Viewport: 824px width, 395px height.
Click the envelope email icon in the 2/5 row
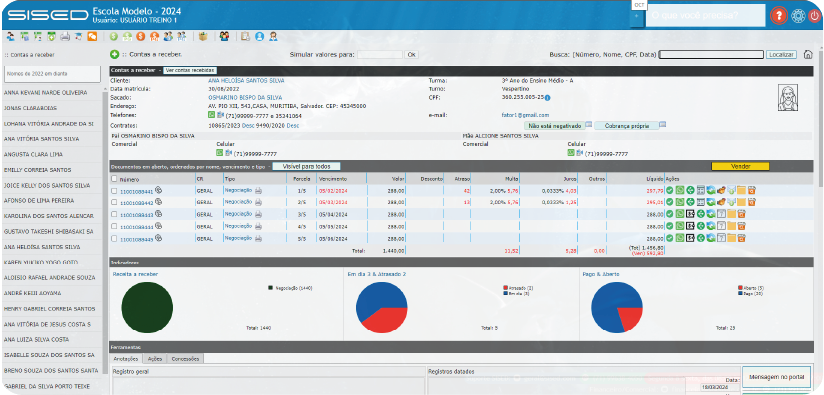point(732,202)
